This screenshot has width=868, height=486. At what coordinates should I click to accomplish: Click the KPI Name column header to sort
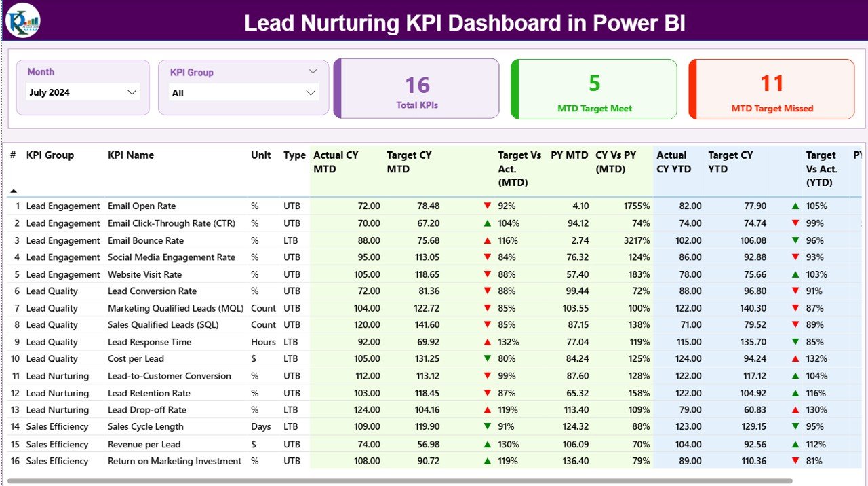click(x=130, y=155)
